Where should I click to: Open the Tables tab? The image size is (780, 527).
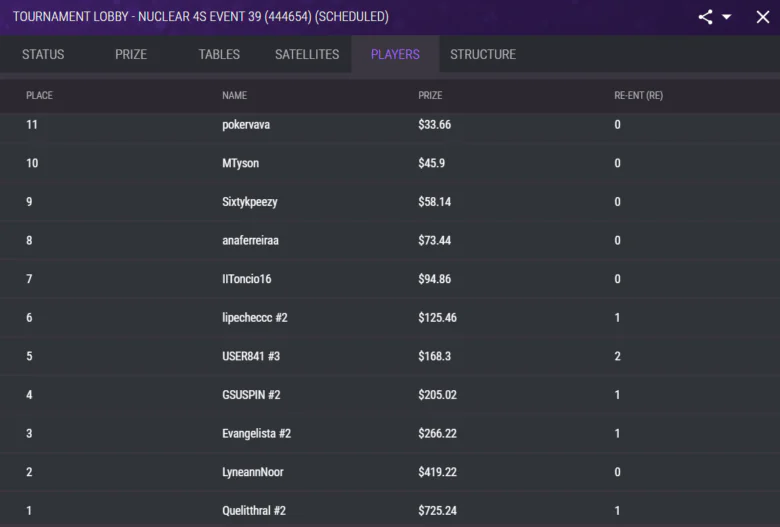[x=219, y=54]
